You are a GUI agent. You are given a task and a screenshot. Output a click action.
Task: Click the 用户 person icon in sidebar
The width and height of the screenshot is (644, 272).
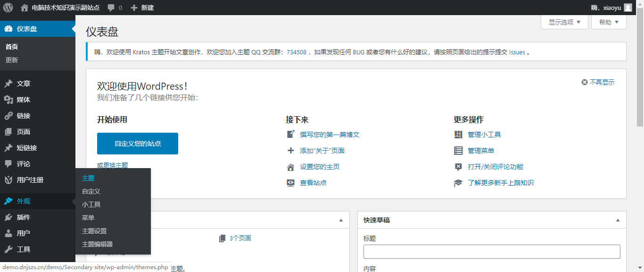8,233
